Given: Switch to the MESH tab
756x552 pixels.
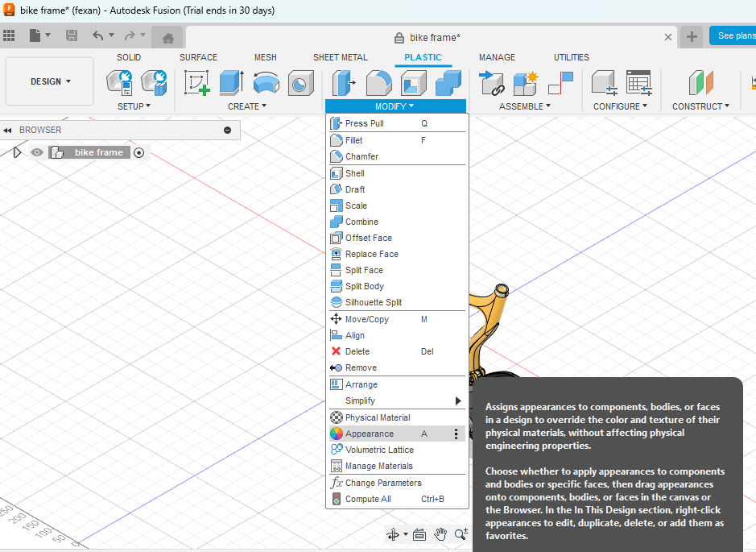Looking at the screenshot, I should (x=265, y=57).
